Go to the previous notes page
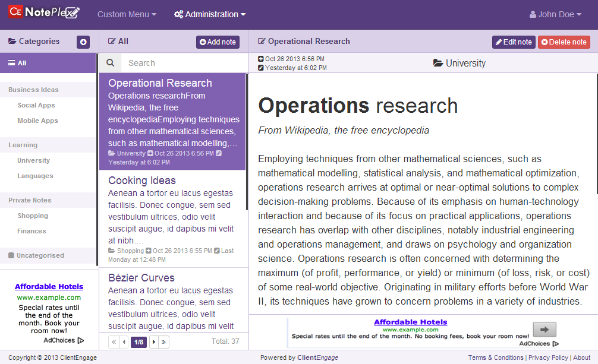Image resolution: width=598 pixels, height=364 pixels. click(124, 342)
